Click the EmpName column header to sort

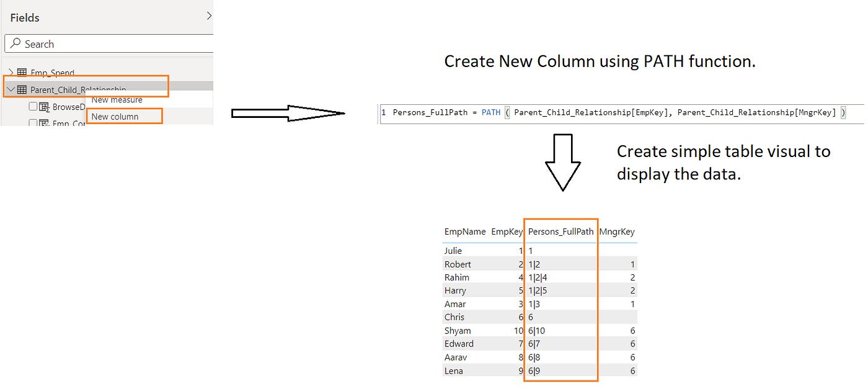click(x=465, y=231)
